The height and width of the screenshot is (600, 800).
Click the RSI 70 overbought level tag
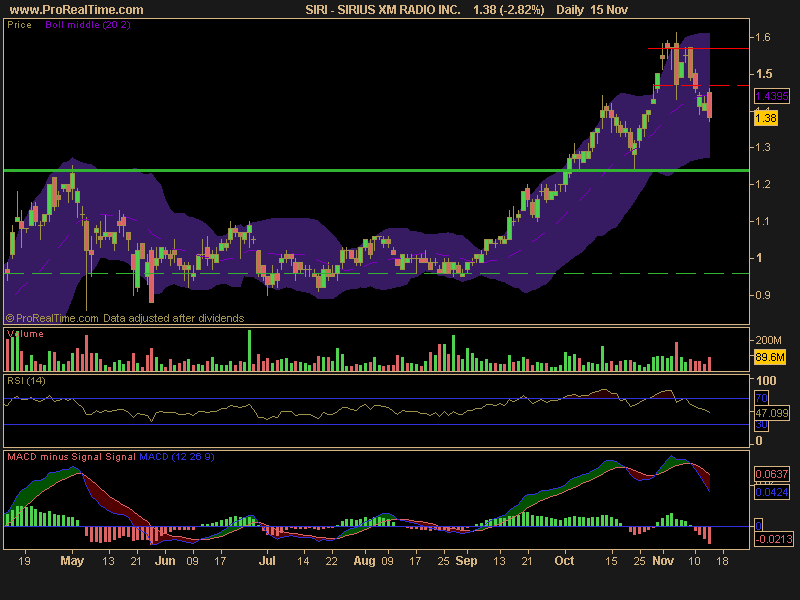(761, 398)
